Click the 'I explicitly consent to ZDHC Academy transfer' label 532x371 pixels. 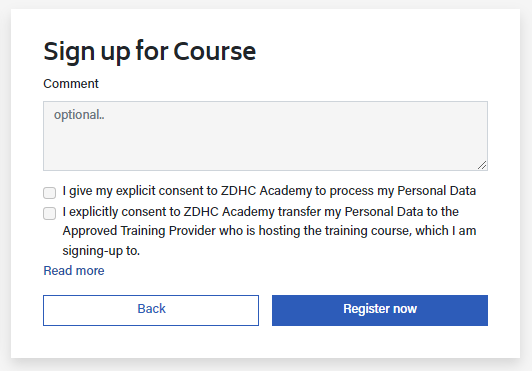(269, 231)
